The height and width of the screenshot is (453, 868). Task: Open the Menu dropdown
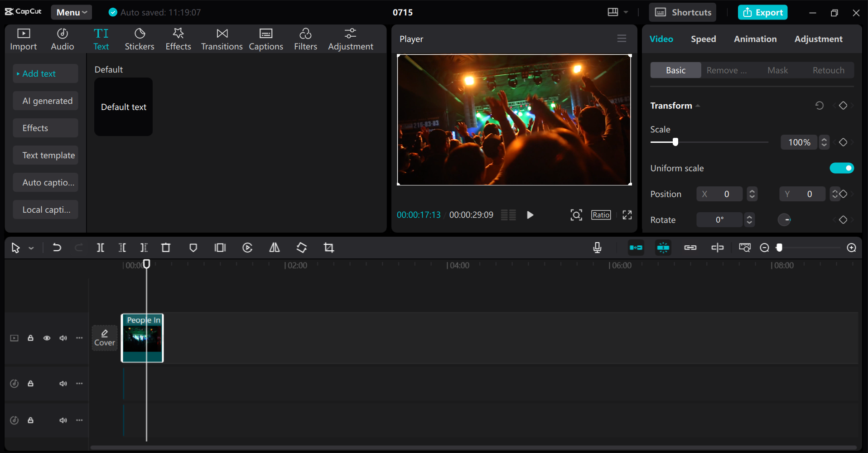click(x=71, y=12)
